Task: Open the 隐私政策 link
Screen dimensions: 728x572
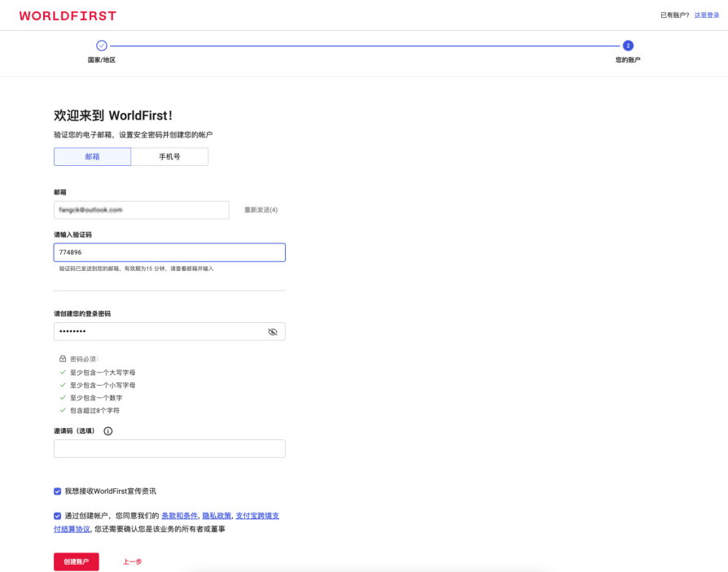Action: [217, 513]
